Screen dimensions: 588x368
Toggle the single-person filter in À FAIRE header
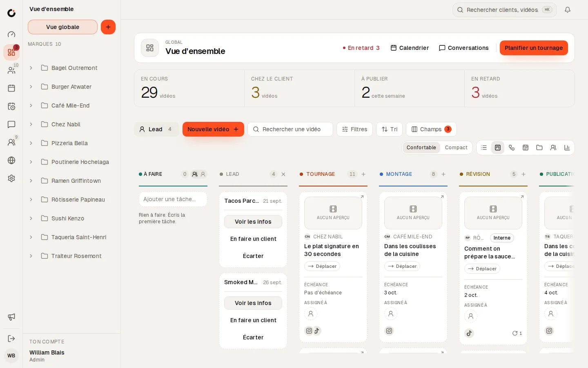(203, 174)
